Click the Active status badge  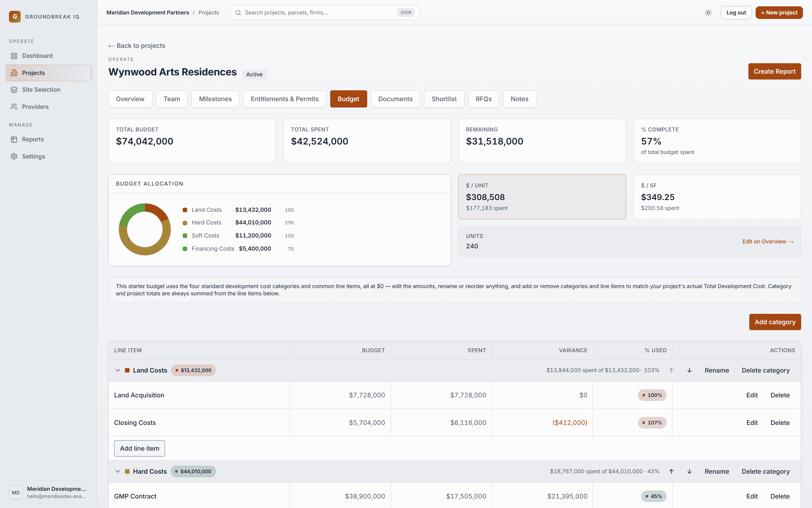(254, 75)
